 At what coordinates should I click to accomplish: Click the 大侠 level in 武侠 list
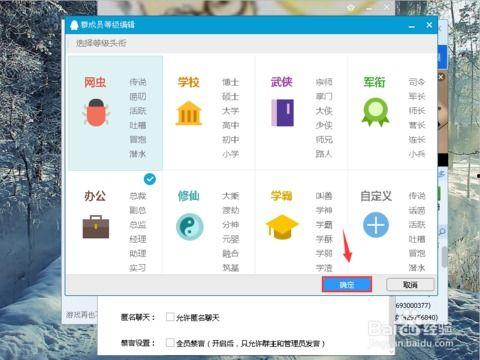(324, 111)
